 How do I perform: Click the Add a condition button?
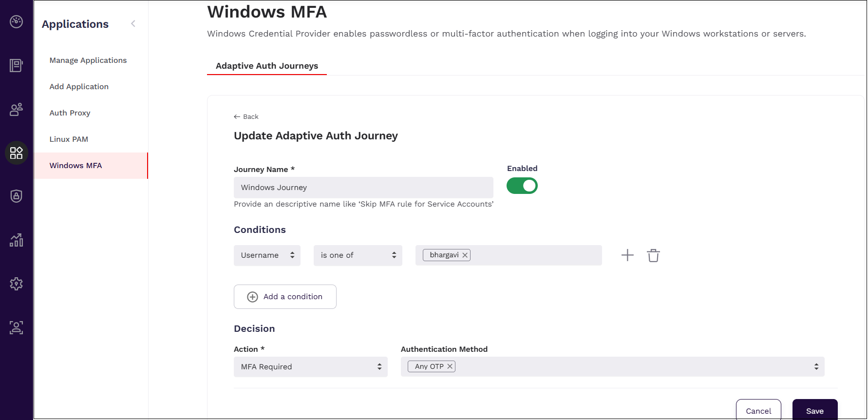click(285, 297)
